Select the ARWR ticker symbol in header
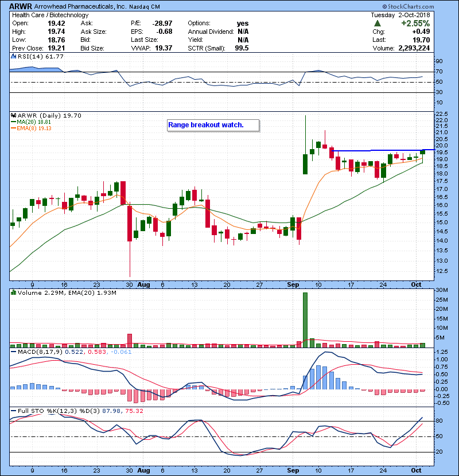The width and height of the screenshot is (459, 476). coord(21,6)
